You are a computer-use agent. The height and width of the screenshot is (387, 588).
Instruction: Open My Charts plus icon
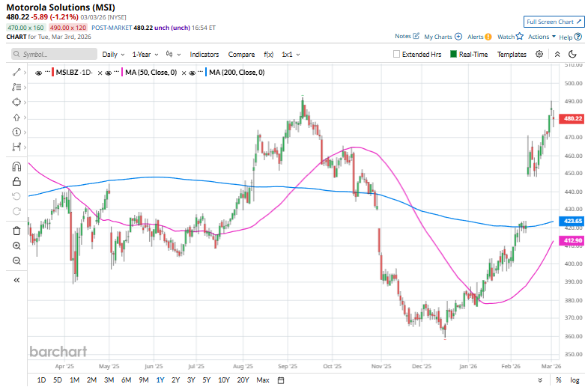[x=458, y=37]
